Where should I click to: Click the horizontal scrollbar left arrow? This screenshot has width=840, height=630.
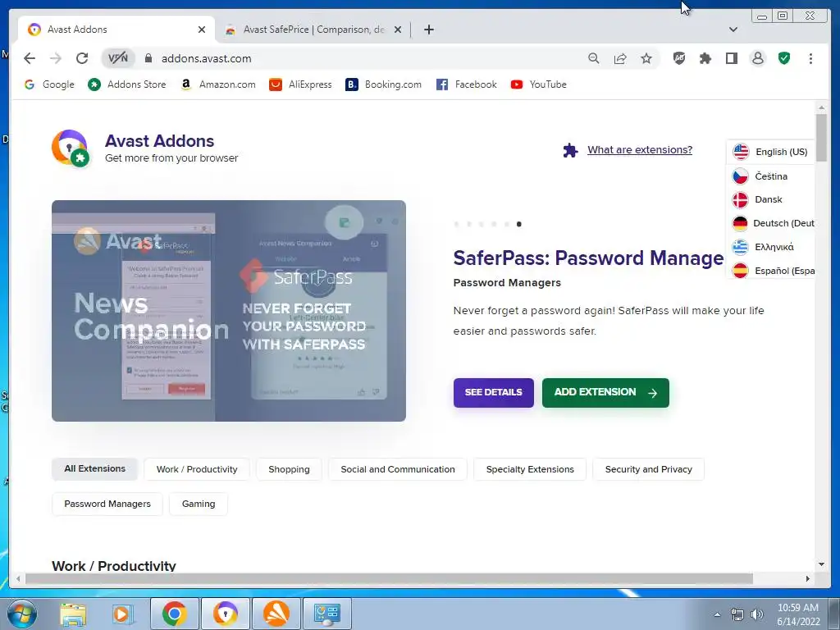pos(18,578)
